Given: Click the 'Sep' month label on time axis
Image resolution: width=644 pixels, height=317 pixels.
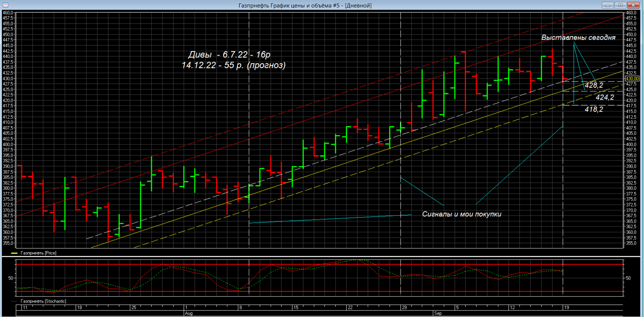Looking at the screenshot, I should [x=438, y=313].
